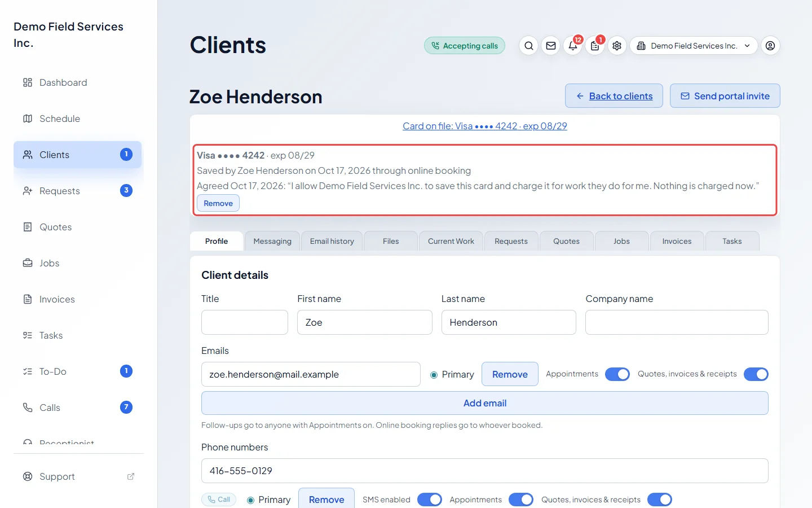The height and width of the screenshot is (508, 812).
Task: Open the Demo Field Services Inc. company dropdown
Action: pyautogui.click(x=694, y=46)
